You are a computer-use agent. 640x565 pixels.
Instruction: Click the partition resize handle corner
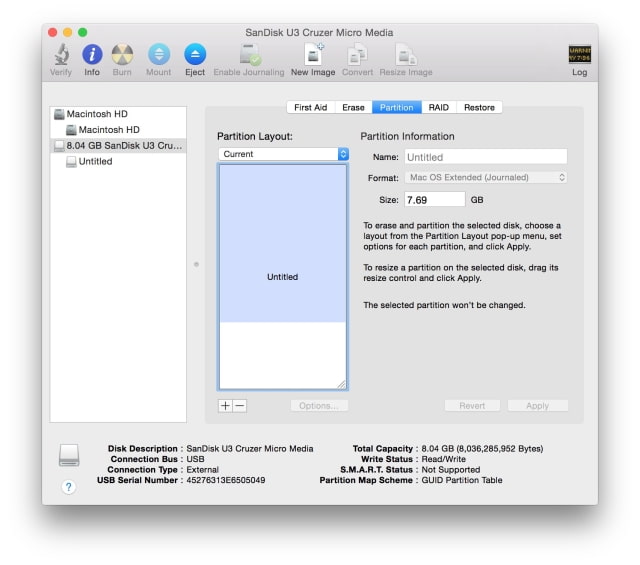(341, 384)
